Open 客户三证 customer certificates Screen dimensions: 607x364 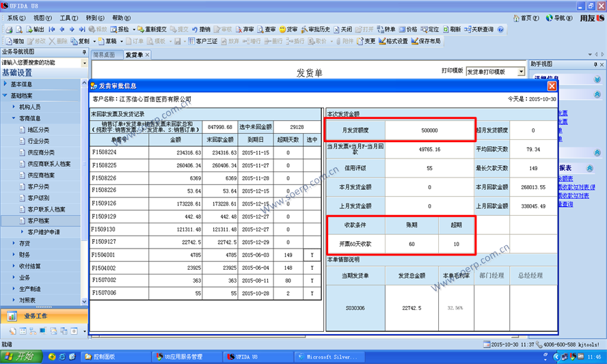[203, 41]
